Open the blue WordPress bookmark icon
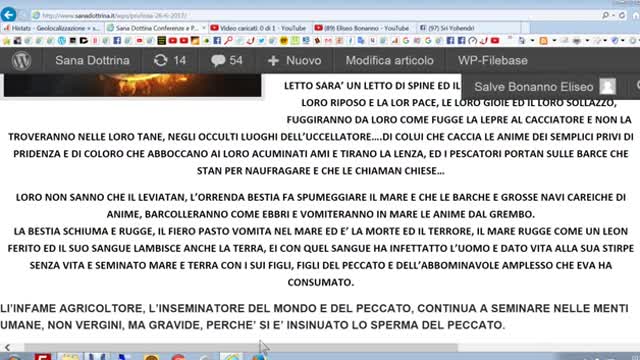Image resolution: width=640 pixels, height=360 pixels. click(62, 40)
